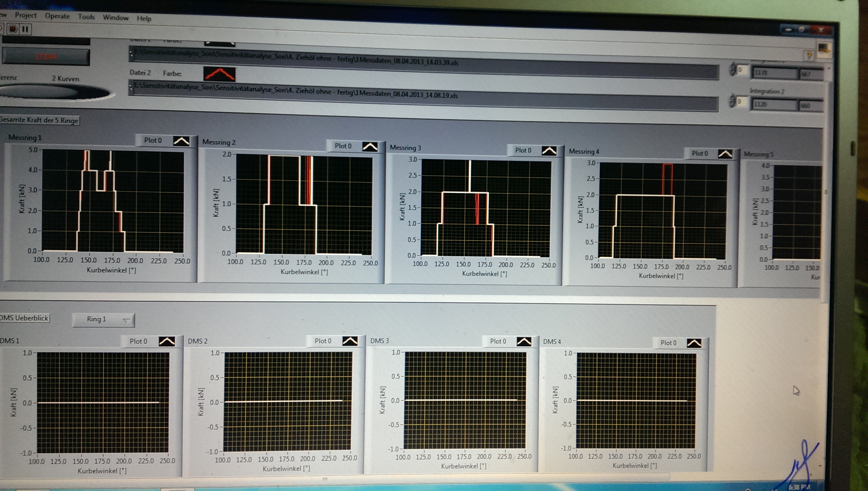Click the Datei 2 file path browse handle

click(131, 87)
